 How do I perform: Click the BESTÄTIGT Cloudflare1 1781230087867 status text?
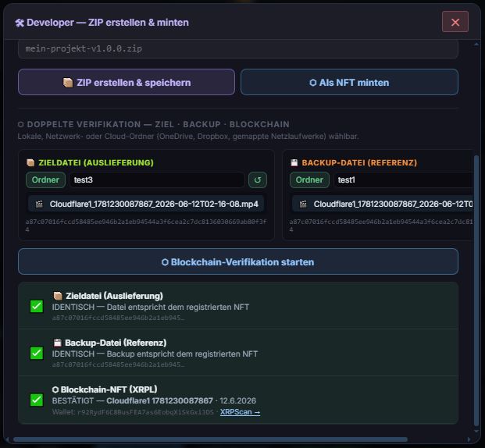pyautogui.click(x=154, y=400)
